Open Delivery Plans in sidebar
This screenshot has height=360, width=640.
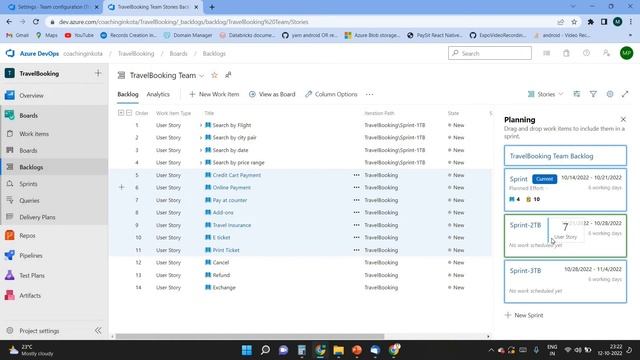point(37,218)
